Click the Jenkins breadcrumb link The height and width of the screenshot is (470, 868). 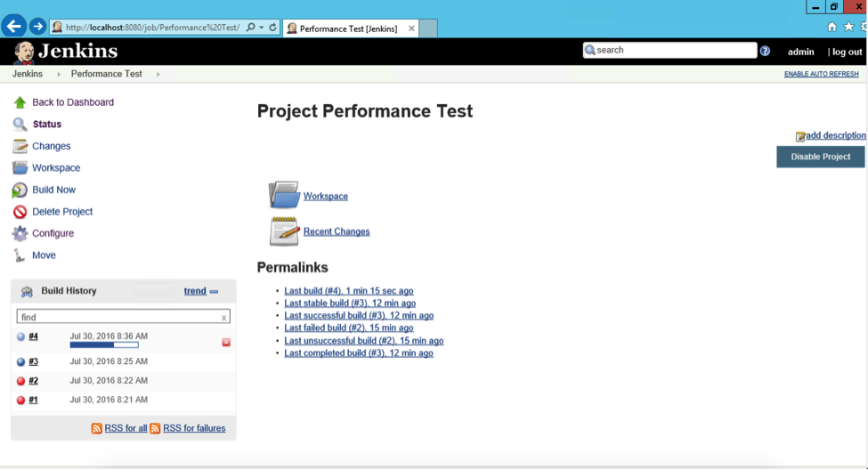coord(27,74)
